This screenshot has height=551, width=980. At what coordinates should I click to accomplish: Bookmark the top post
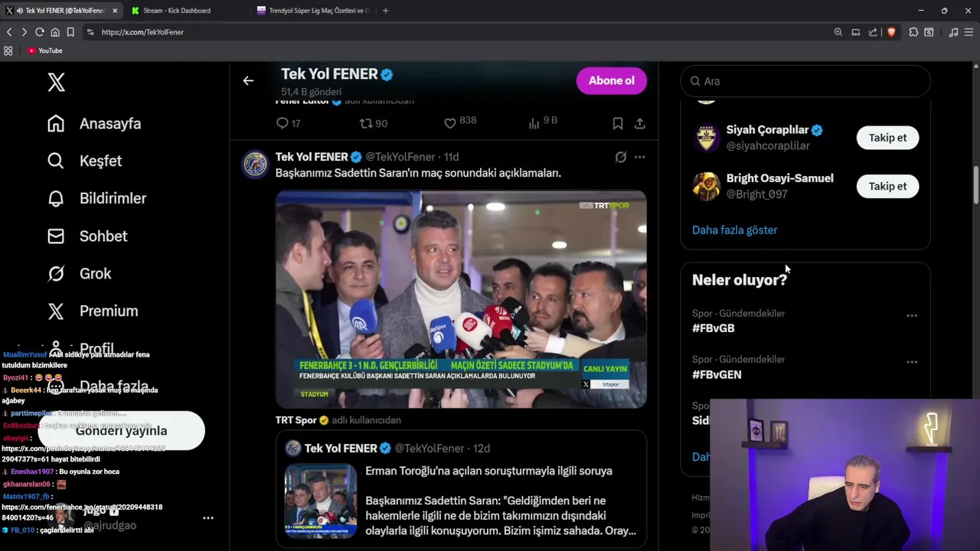tap(618, 123)
